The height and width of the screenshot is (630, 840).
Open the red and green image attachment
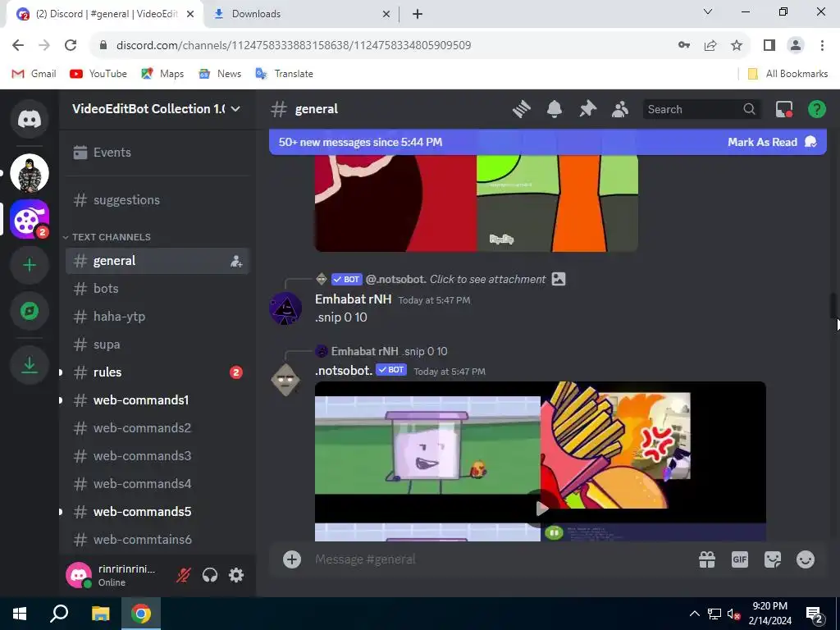click(x=477, y=203)
